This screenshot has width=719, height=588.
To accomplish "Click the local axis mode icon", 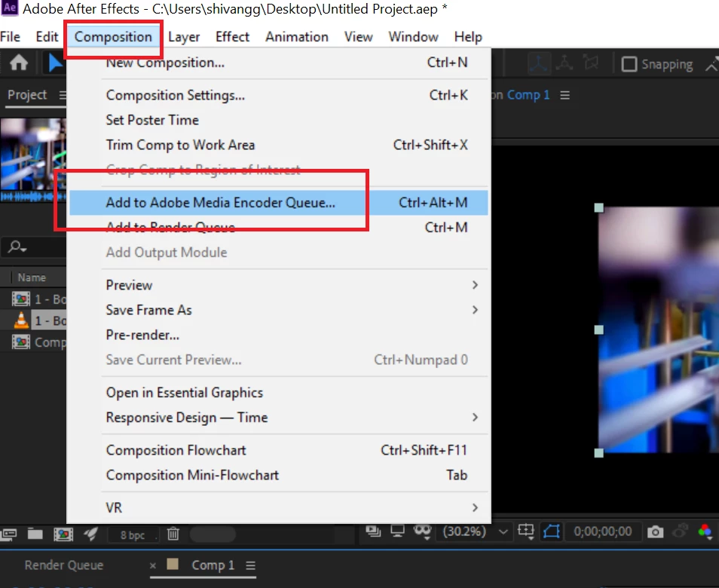I will coord(539,63).
